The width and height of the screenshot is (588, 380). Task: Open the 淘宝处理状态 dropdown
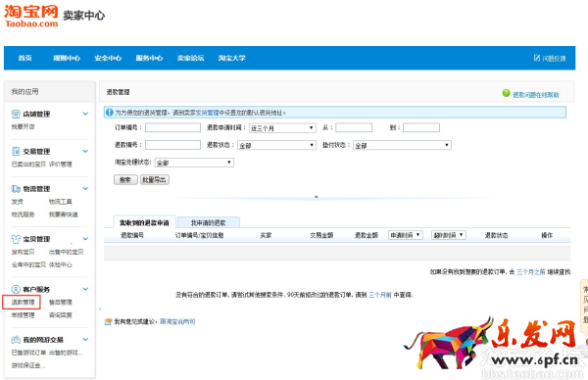coord(194,163)
